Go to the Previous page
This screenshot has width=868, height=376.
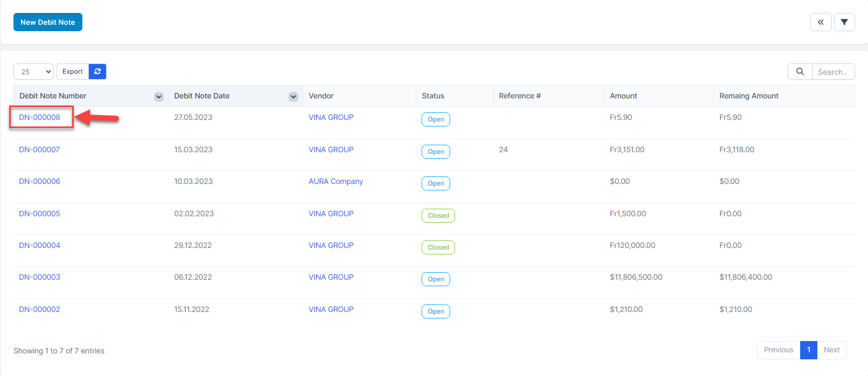coord(778,350)
